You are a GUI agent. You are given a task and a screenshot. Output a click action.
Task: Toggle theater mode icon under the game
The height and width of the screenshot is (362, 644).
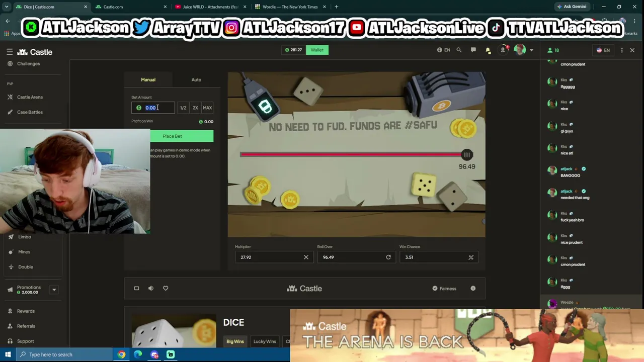tap(136, 288)
